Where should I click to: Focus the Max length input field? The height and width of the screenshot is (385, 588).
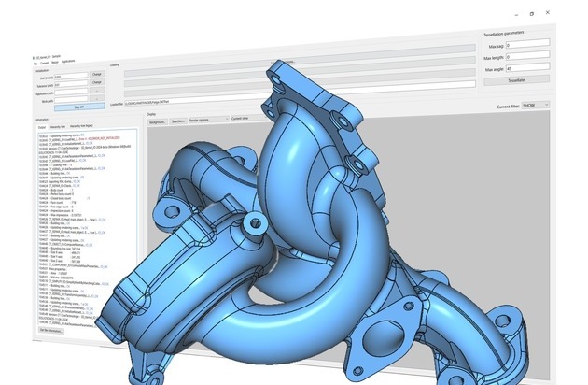click(x=527, y=55)
